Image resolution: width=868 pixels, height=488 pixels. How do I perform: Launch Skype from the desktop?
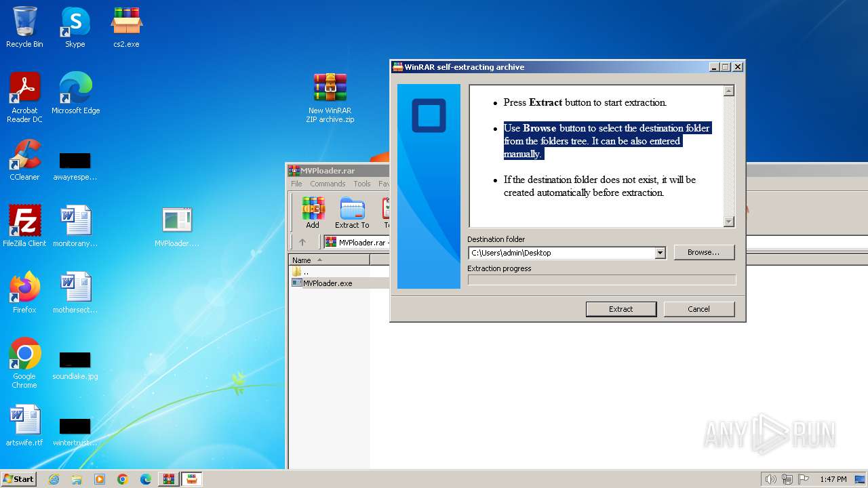coord(75,27)
